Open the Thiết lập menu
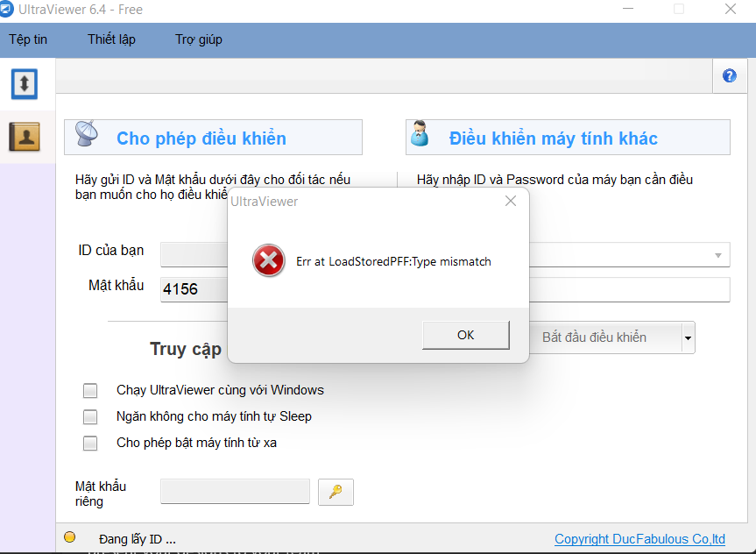 tap(111, 39)
